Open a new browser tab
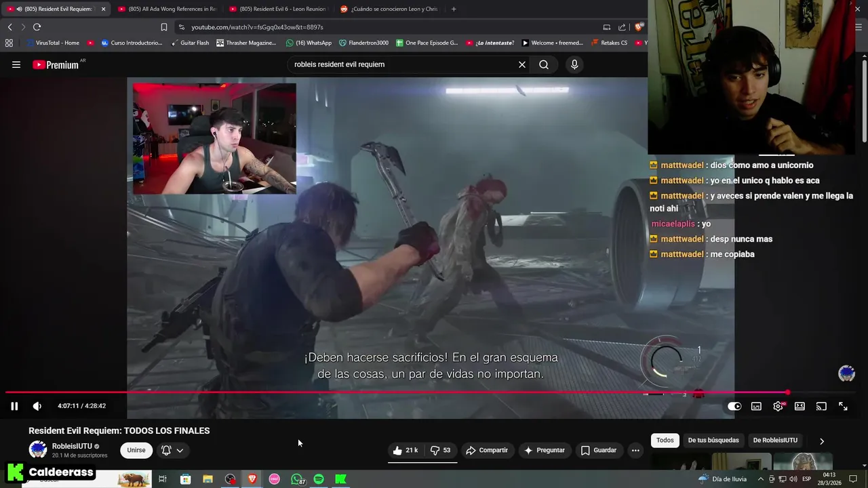 [454, 9]
